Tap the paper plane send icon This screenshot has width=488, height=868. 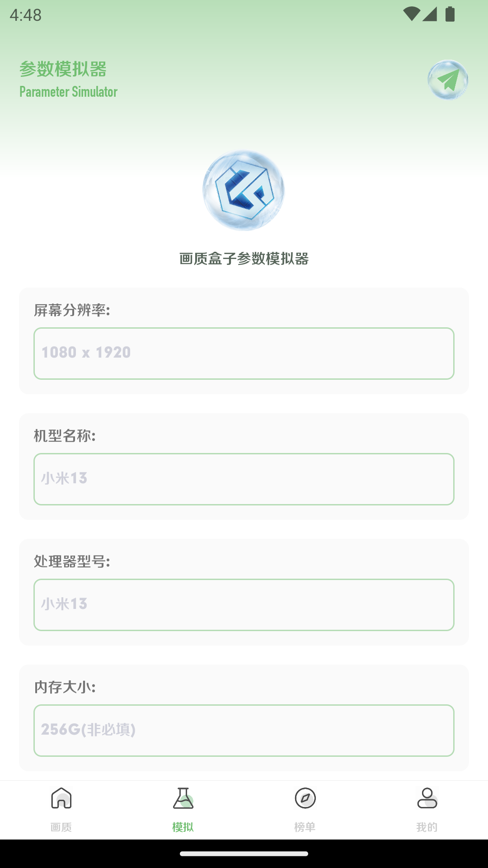pyautogui.click(x=448, y=80)
